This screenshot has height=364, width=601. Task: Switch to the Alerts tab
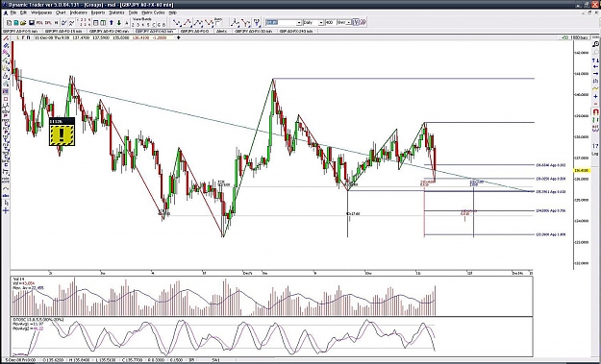point(221,31)
